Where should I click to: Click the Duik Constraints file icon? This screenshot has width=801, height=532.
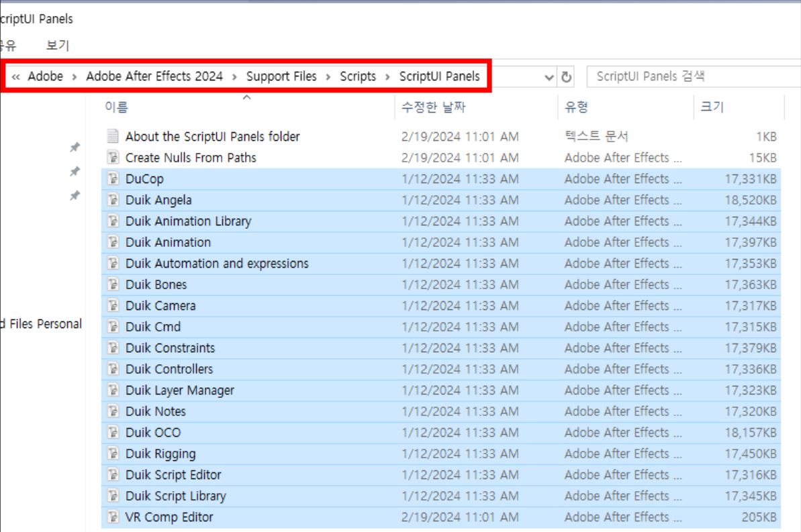coord(113,348)
